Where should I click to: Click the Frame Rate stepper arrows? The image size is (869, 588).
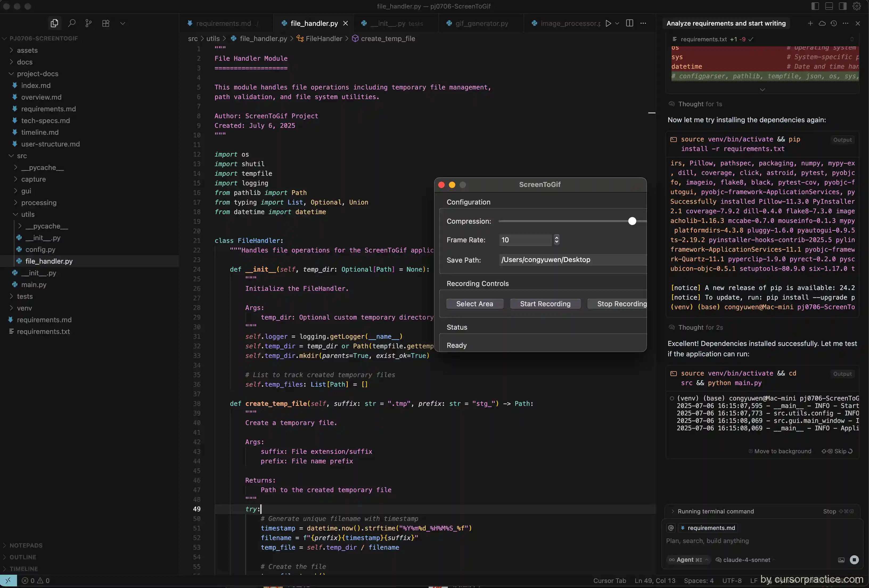pos(556,240)
